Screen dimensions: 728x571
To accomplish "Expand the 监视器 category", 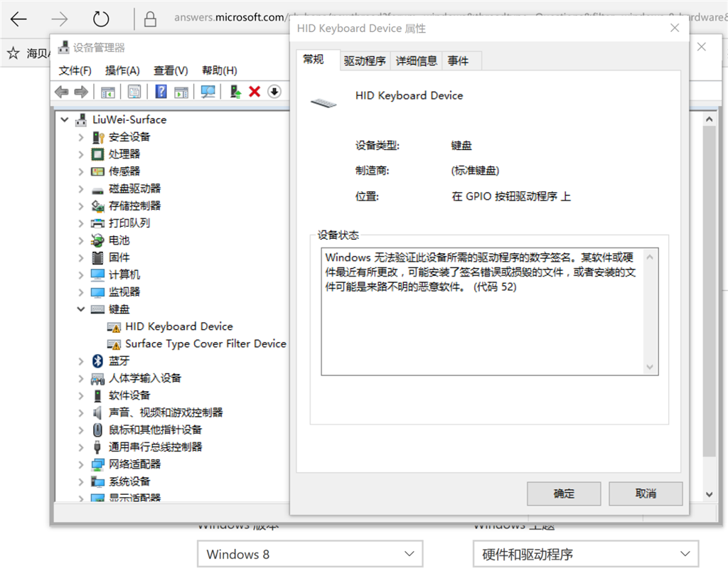I will [81, 292].
